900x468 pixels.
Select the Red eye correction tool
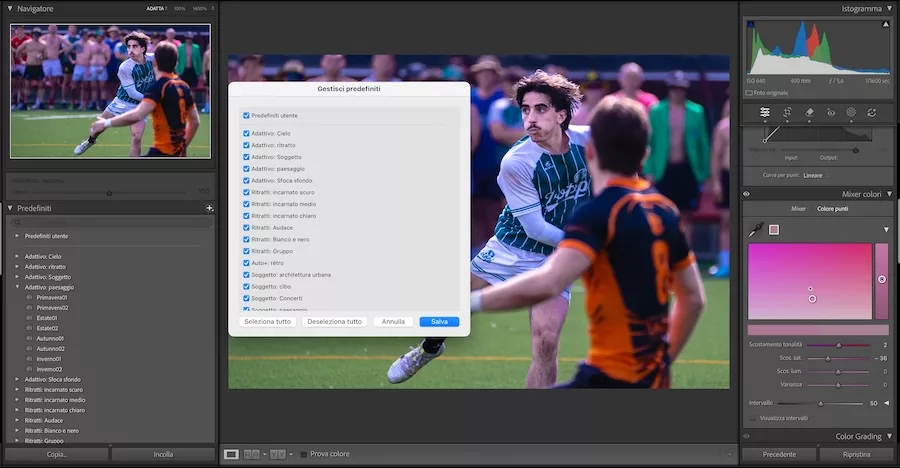coord(831,113)
